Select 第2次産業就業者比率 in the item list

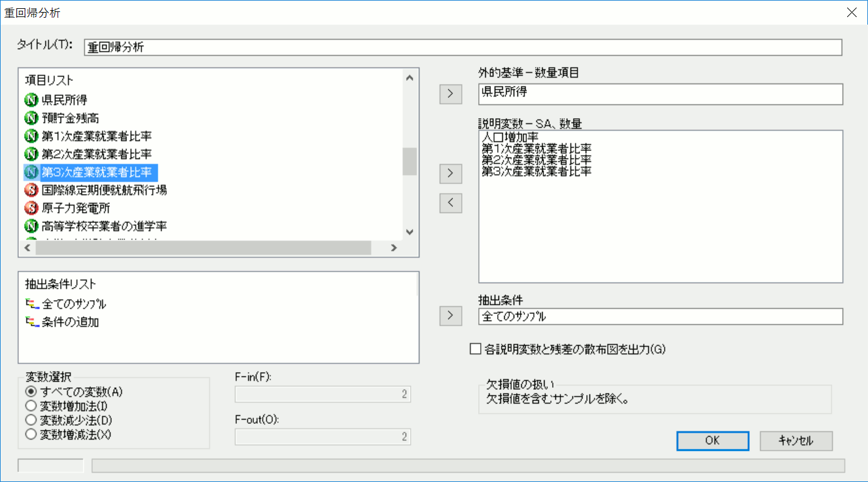click(x=97, y=154)
